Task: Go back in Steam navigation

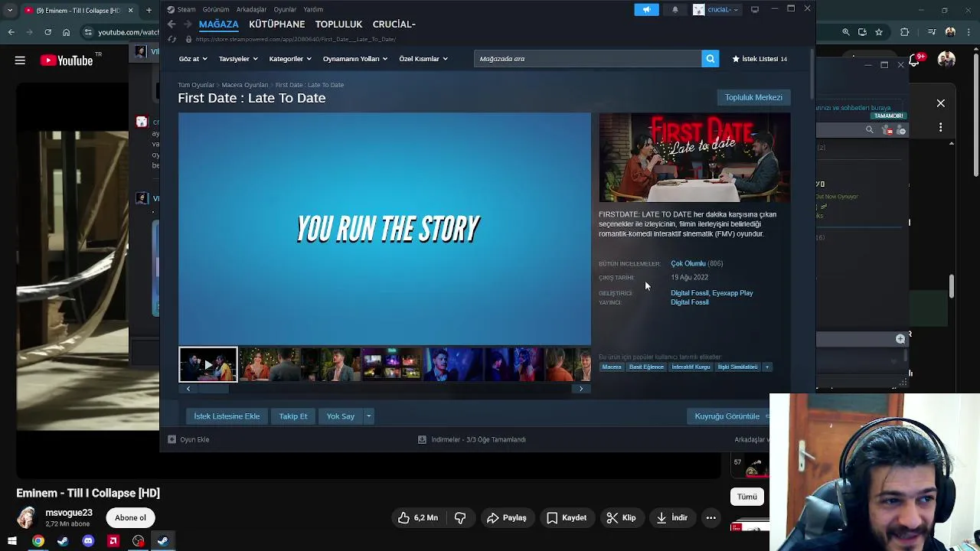Action: tap(171, 24)
